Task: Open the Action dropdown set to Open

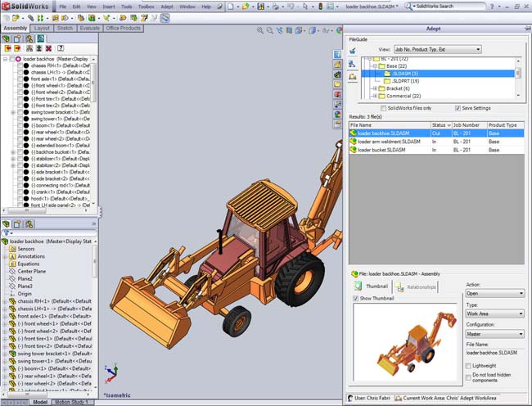Action: tap(495, 293)
